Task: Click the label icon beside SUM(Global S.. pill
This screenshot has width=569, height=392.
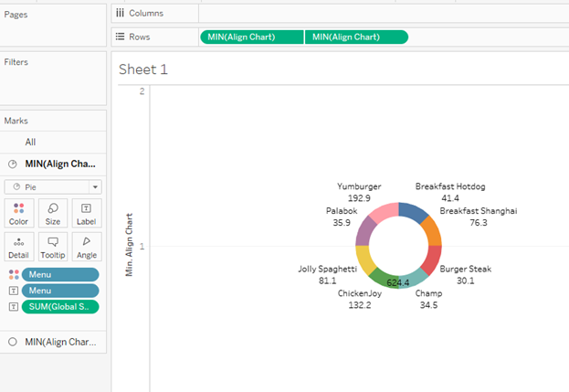Action: [14, 307]
